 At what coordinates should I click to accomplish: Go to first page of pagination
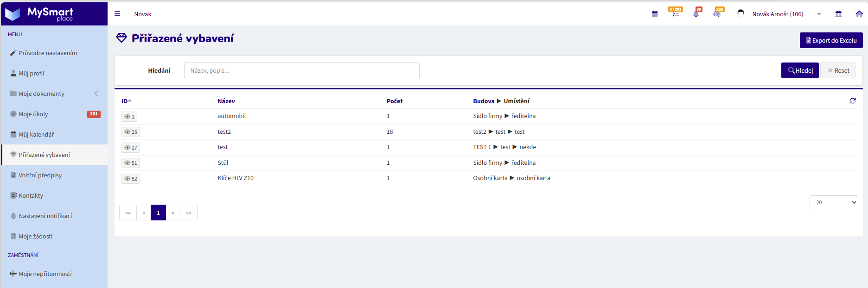128,213
